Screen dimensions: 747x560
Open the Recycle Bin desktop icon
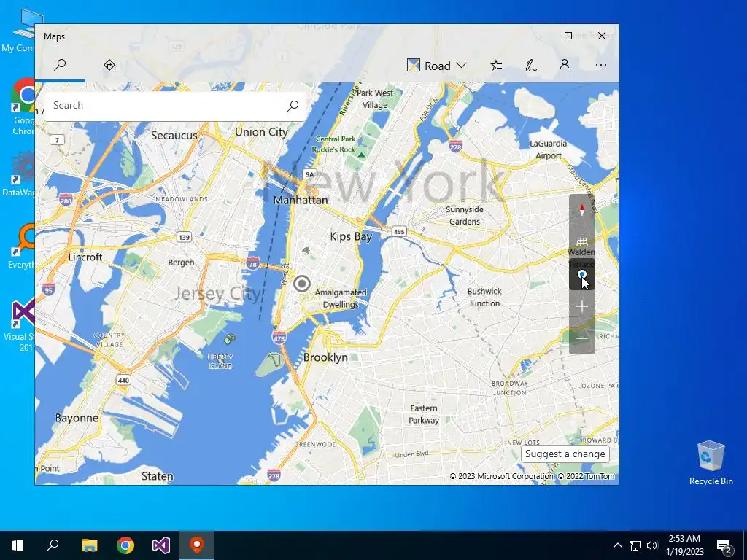711,463
